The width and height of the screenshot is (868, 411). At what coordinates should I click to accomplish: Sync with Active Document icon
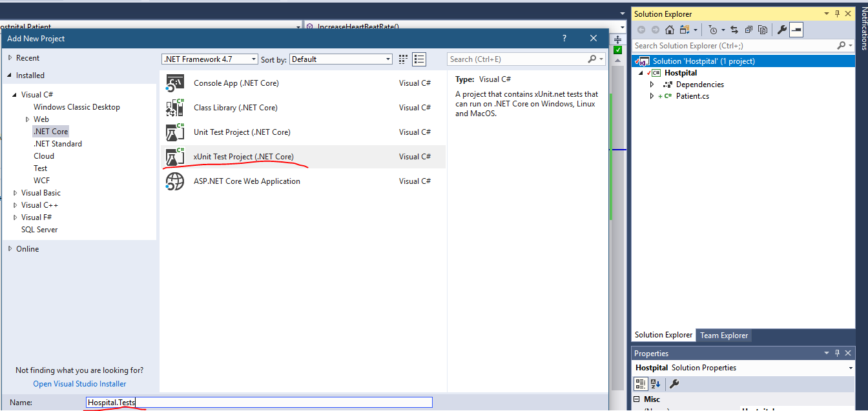735,30
